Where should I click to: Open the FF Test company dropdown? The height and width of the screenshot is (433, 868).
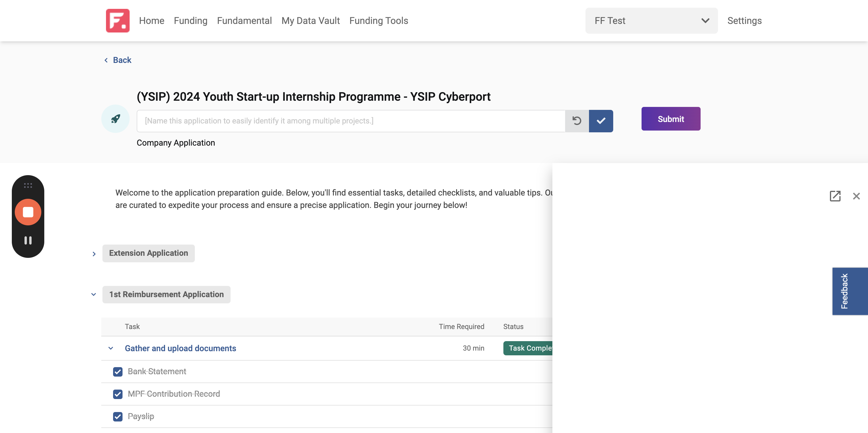pos(651,21)
